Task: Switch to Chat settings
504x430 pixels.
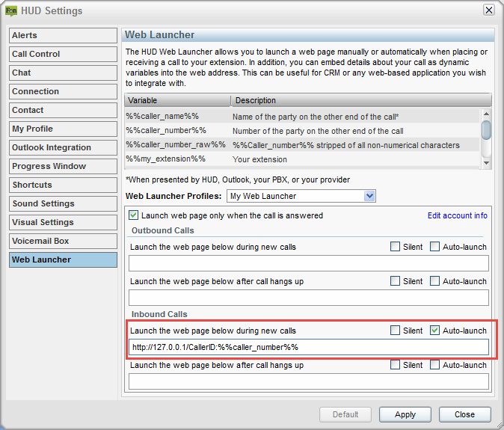Action: pos(63,73)
